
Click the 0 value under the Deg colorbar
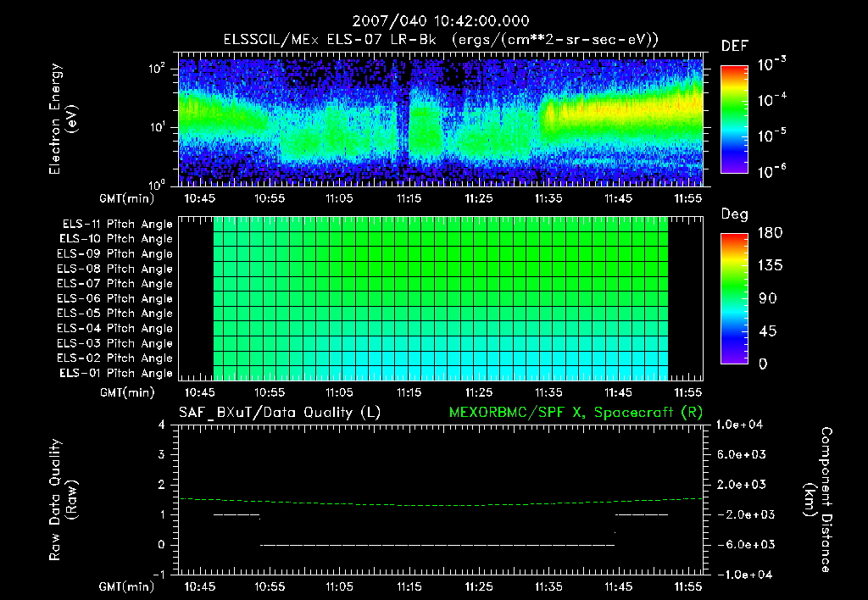tap(763, 364)
